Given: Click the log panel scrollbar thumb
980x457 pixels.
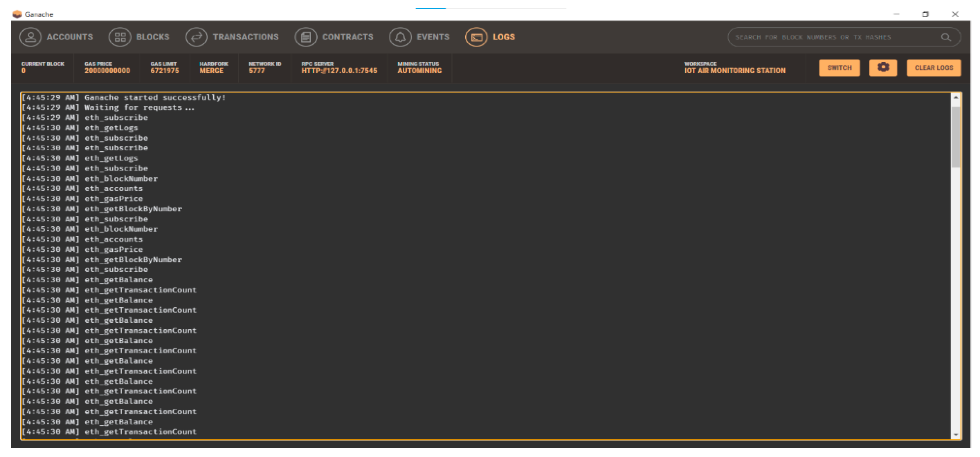Looking at the screenshot, I should tap(955, 137).
